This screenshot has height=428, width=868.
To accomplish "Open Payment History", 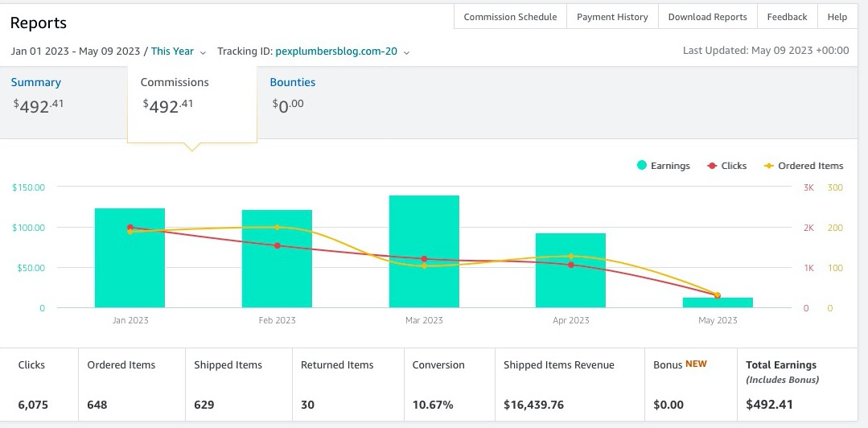I will click(612, 17).
